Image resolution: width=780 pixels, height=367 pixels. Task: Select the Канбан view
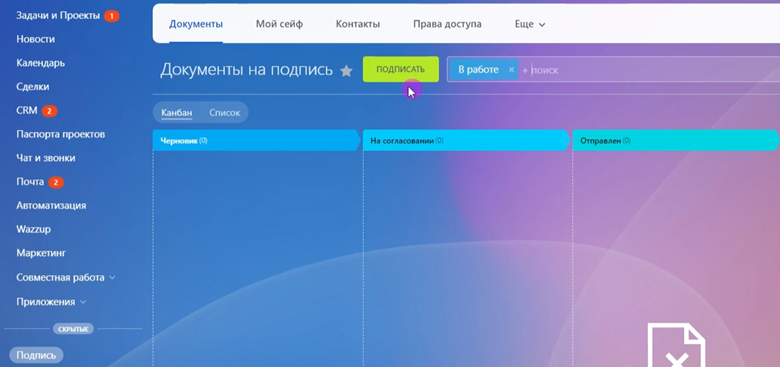coord(177,113)
